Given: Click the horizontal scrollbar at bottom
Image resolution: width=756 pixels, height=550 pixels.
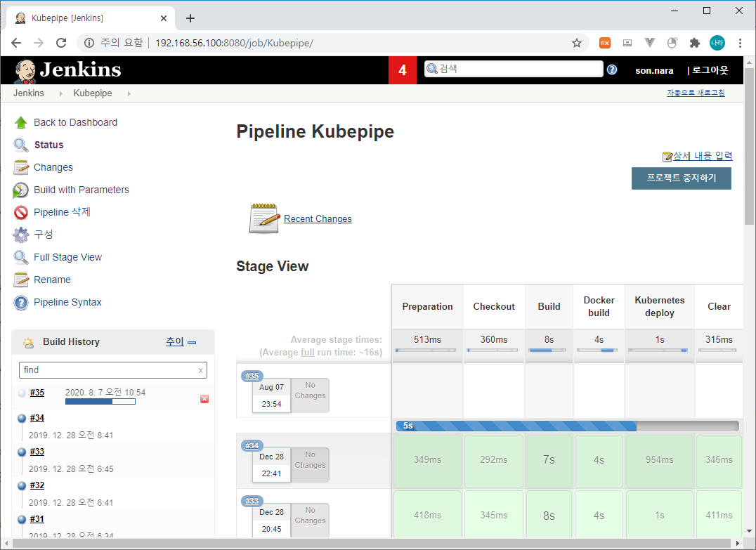Looking at the screenshot, I should (371, 544).
